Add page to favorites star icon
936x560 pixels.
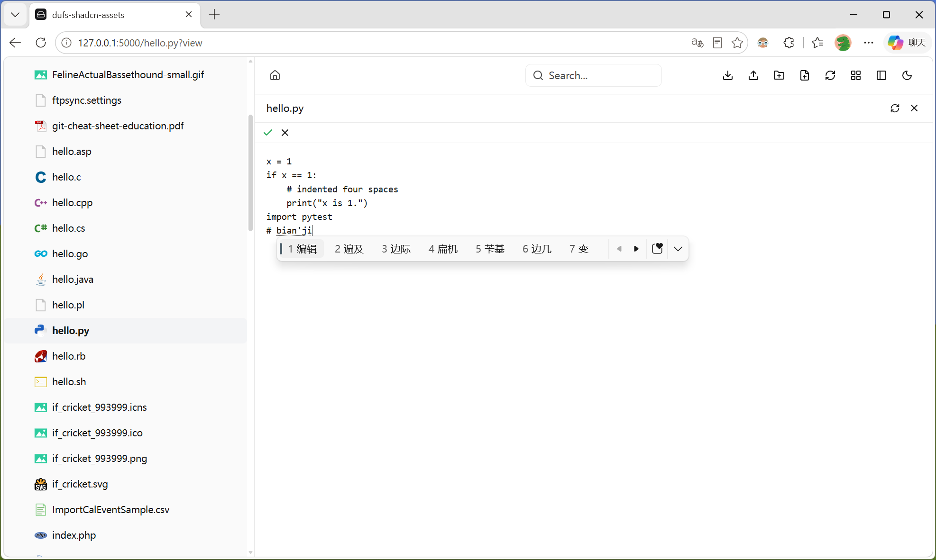pos(737,43)
